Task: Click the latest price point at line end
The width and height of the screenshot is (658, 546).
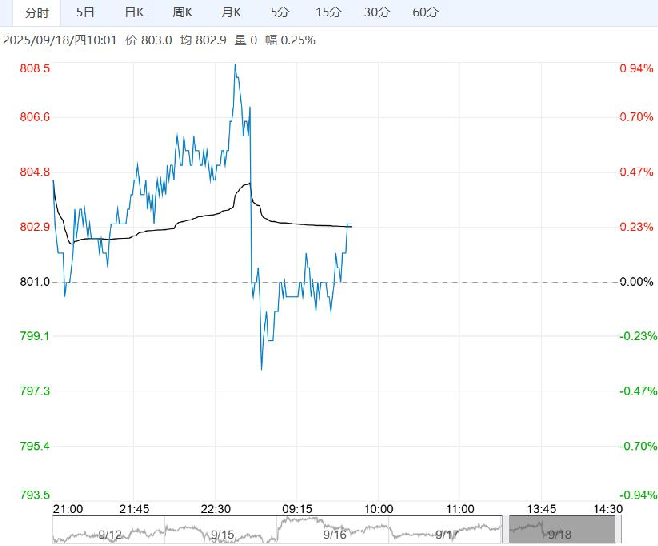Action: click(349, 226)
